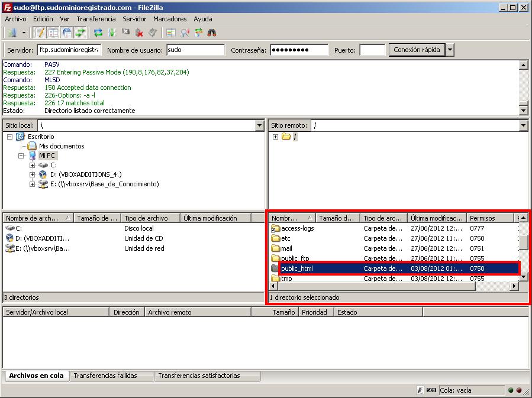Sort local list by Nombre de archivo
The width and height of the screenshot is (532, 398).
(x=38, y=218)
